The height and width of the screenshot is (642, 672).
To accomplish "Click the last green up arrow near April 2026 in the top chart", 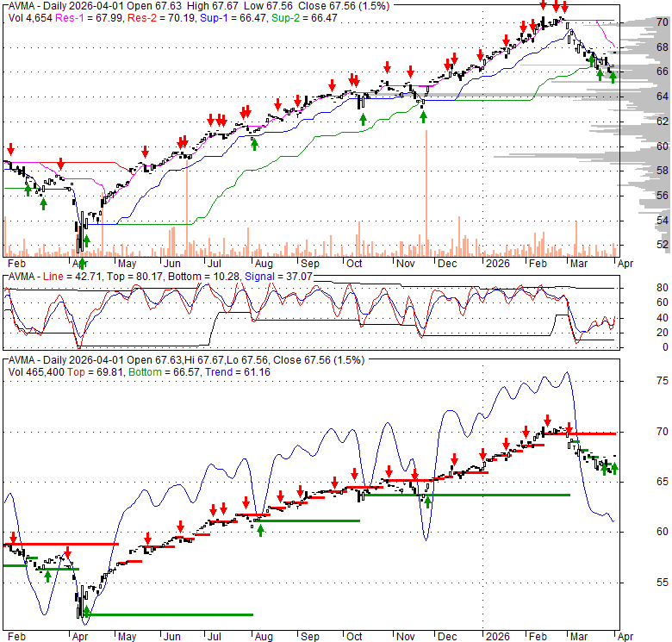I will [613, 77].
